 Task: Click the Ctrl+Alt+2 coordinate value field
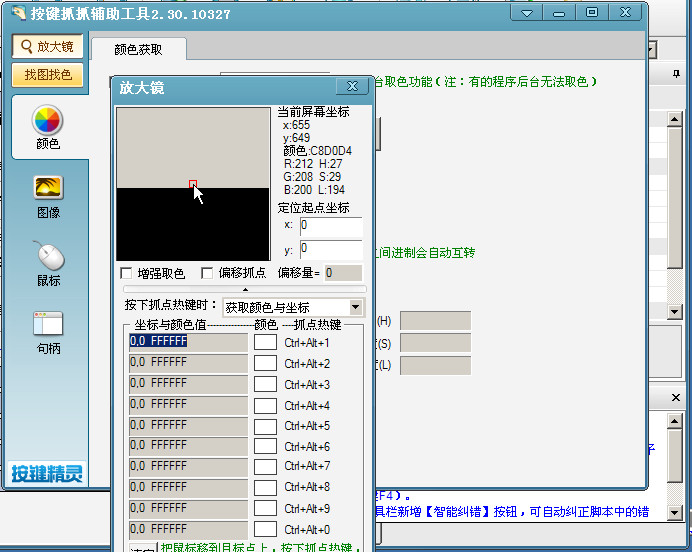(188, 363)
